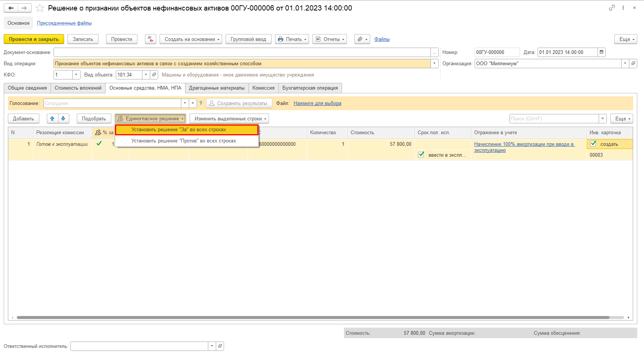Open the top-right Еще menu

(x=626, y=39)
